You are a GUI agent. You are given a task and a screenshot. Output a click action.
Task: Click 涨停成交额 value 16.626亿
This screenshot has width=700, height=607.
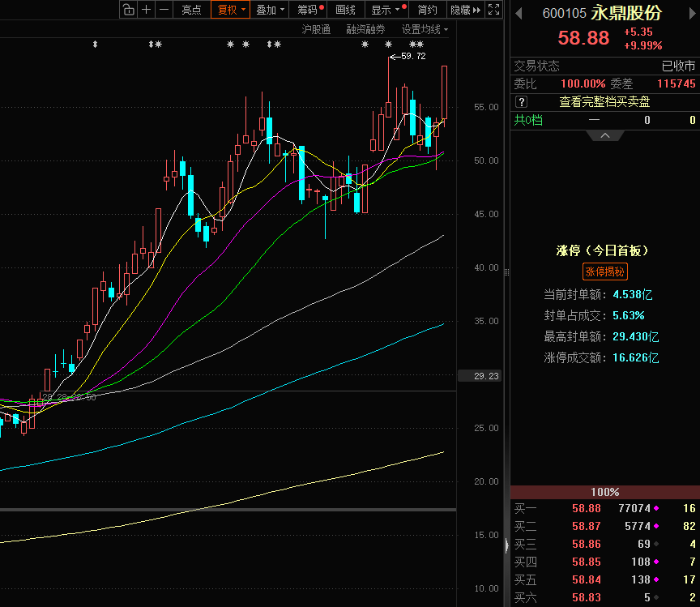(x=635, y=357)
